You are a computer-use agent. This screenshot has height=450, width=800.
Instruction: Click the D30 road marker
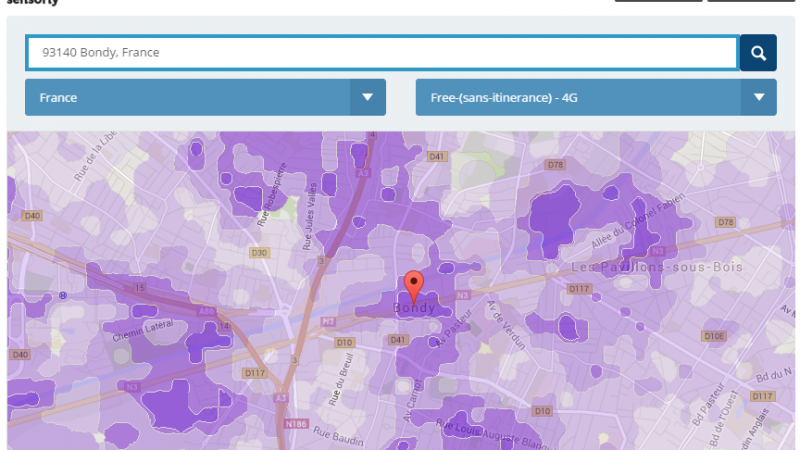pos(259,253)
